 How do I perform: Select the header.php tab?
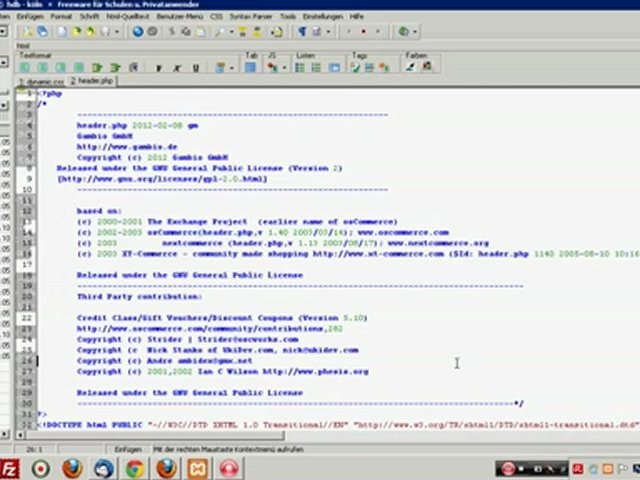91,80
